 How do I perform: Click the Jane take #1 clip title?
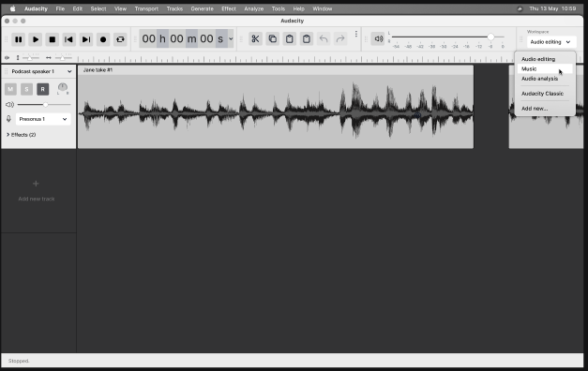[98, 70]
